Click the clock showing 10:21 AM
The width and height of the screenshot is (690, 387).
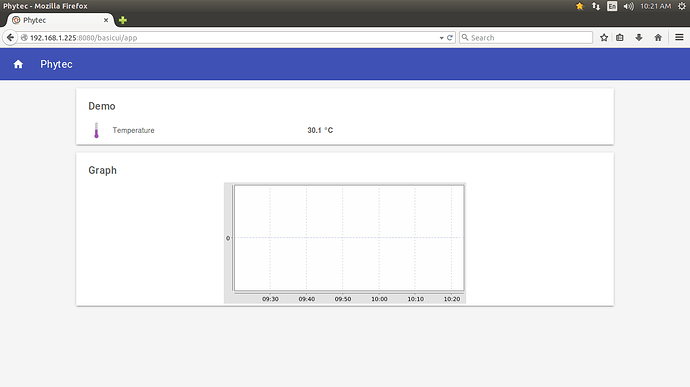656,6
